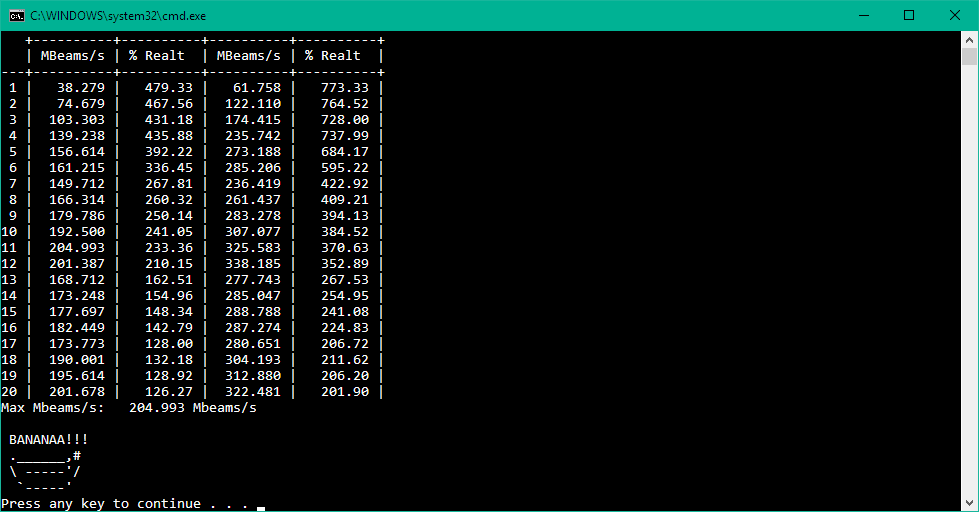Click the value 325.583

point(253,248)
